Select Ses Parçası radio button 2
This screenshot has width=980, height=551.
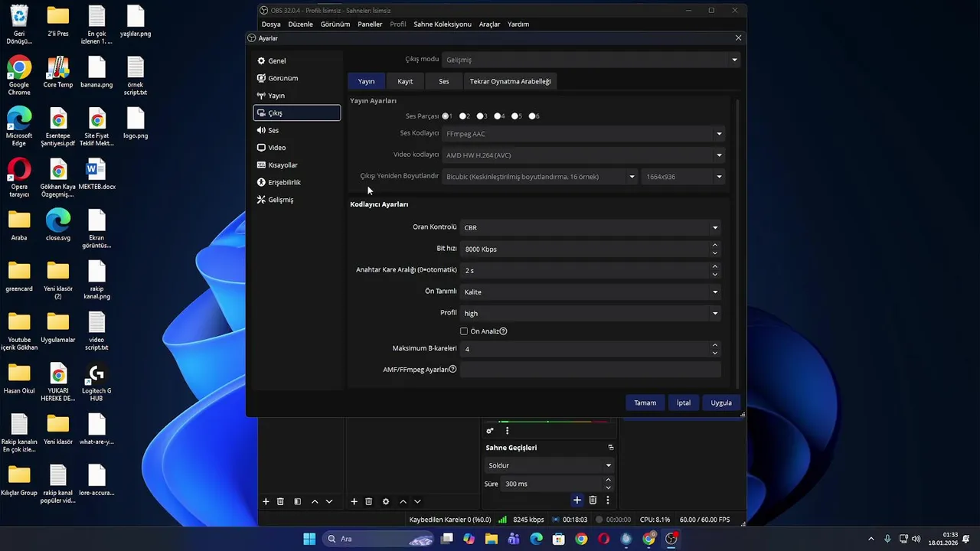point(463,116)
